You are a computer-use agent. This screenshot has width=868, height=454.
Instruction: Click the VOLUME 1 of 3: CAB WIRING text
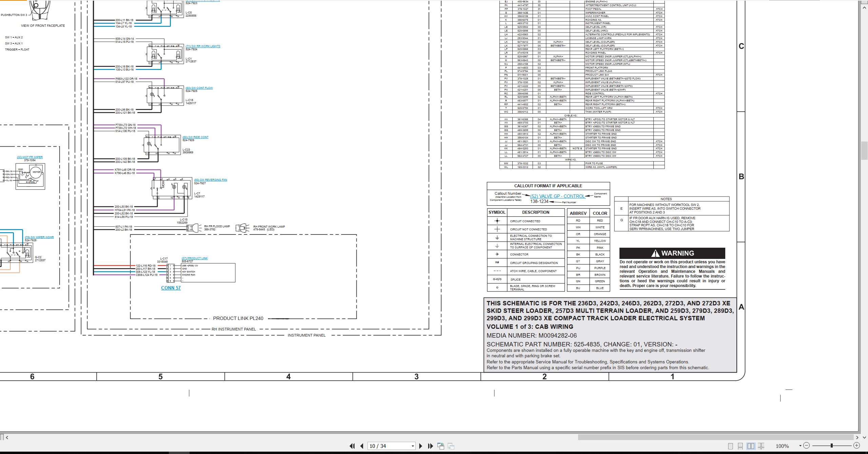(530, 327)
